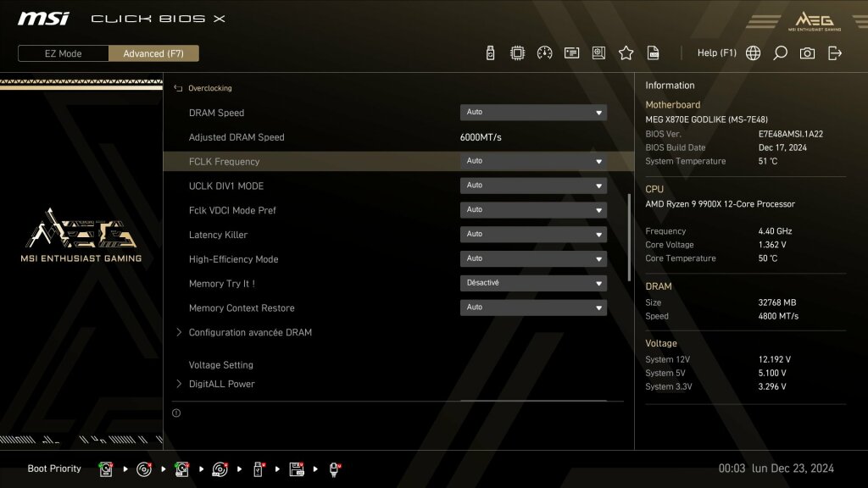Click the Adjusted DRAM Speed 6000MT/s value
The width and height of the screenshot is (868, 488).
coord(481,137)
